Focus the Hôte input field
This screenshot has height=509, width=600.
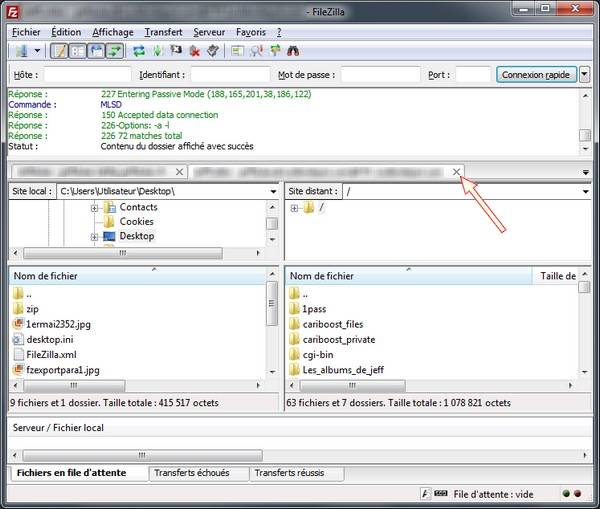tap(88, 75)
